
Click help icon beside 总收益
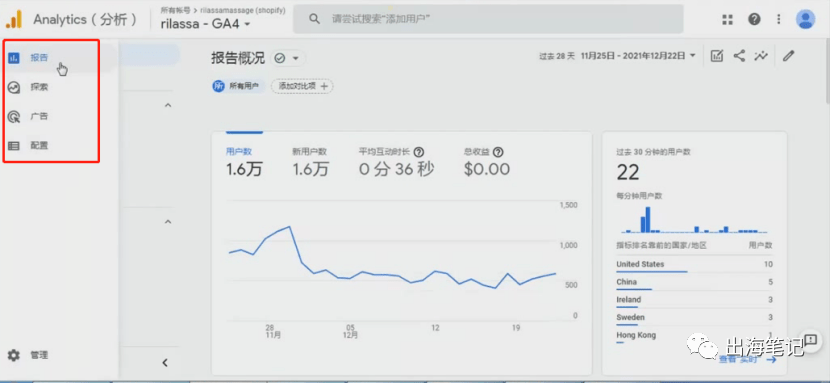point(498,152)
